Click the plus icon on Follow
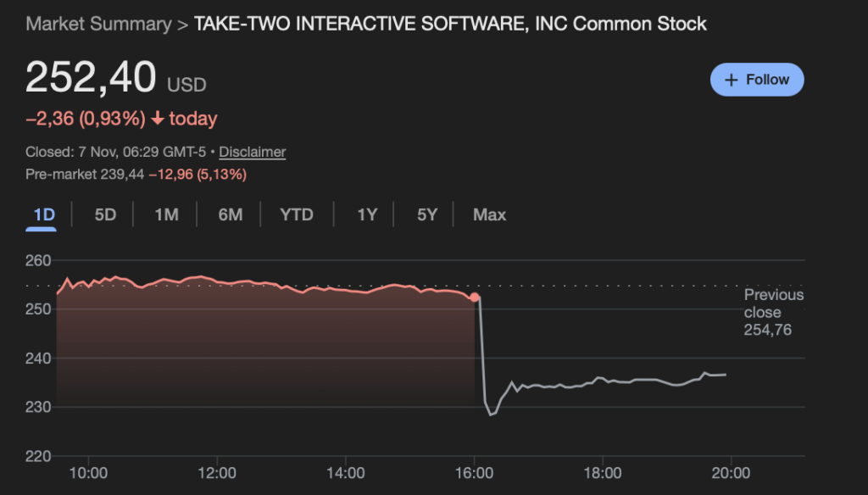The height and width of the screenshot is (495, 868). pyautogui.click(x=732, y=80)
